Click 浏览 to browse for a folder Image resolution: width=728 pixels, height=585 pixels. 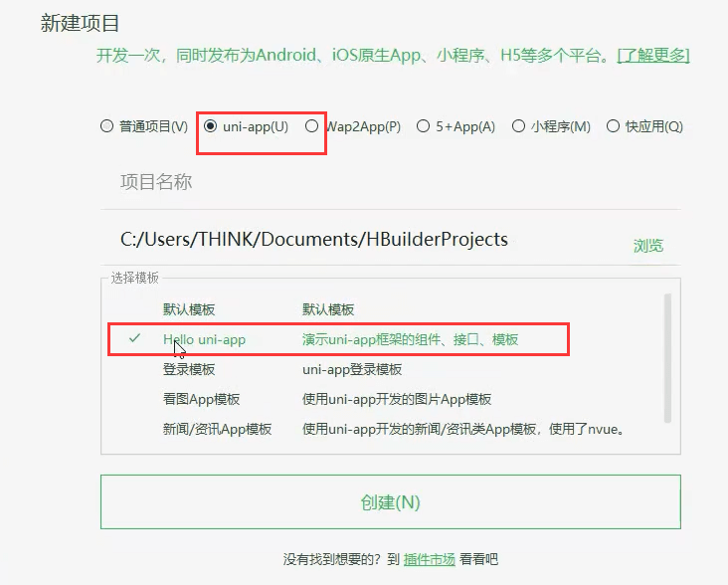click(648, 245)
